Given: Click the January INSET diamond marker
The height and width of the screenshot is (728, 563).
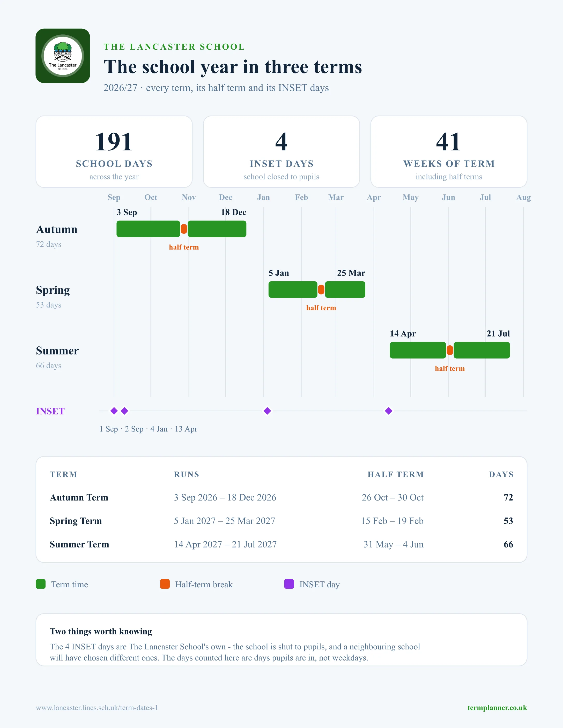Looking at the screenshot, I should coord(267,411).
